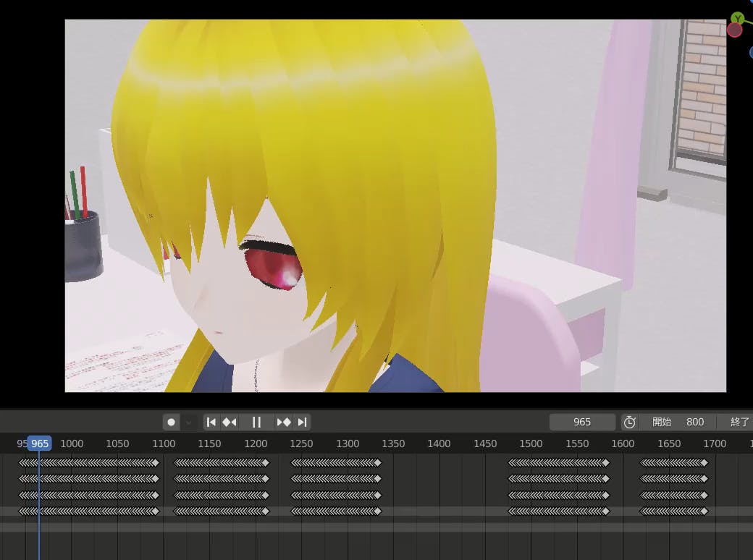Jump to the end frame
Image resolution: width=753 pixels, height=560 pixels.
[303, 422]
